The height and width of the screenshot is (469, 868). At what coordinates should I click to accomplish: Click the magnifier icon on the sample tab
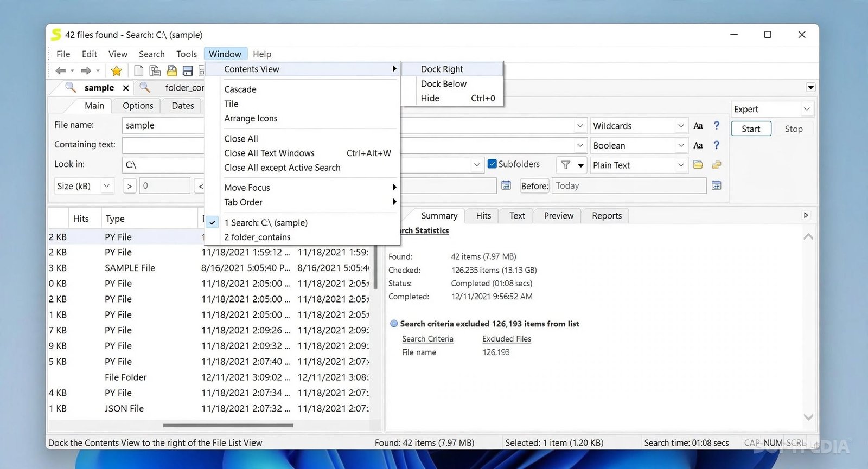coord(71,87)
